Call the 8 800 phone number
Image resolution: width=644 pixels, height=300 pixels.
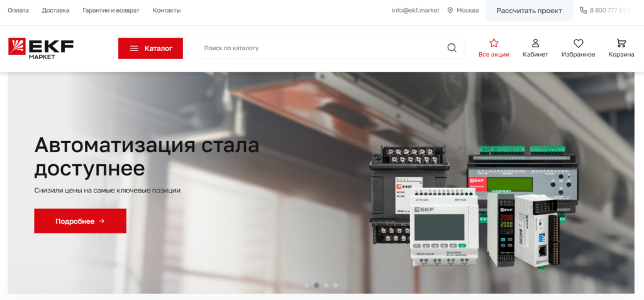[606, 10]
